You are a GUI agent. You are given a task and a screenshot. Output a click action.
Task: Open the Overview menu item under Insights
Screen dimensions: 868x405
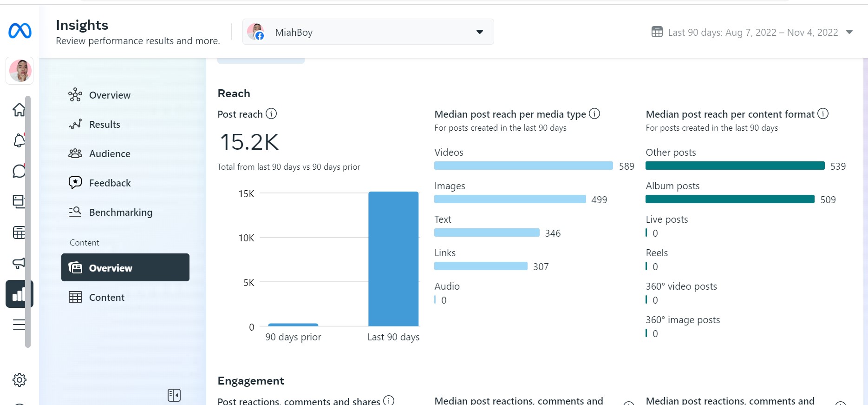coord(125,95)
